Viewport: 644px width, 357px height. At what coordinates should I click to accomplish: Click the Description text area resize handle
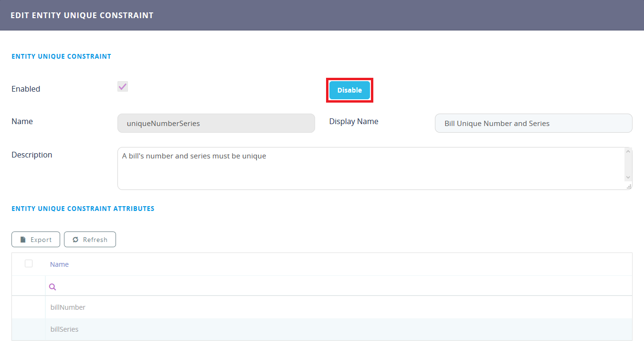[629, 186]
